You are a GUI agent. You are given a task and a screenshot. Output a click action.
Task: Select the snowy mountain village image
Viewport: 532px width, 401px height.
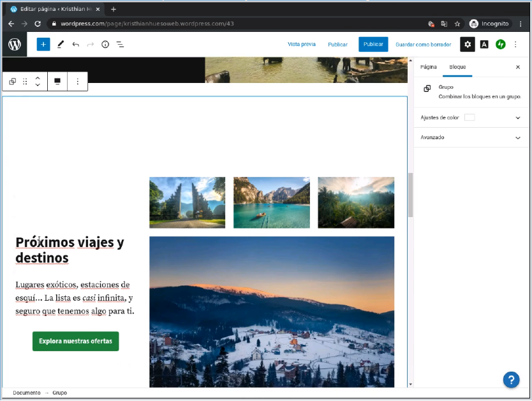(x=272, y=312)
